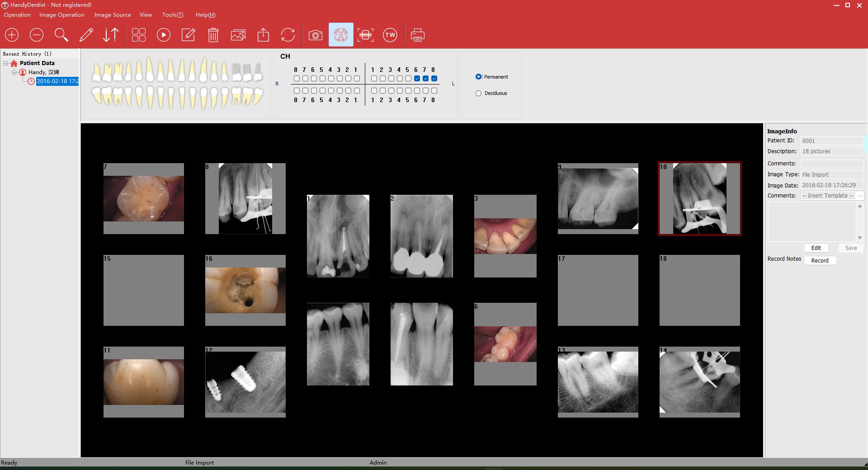The height and width of the screenshot is (470, 868).
Task: Click the zoom in plus icon
Action: 12,35
